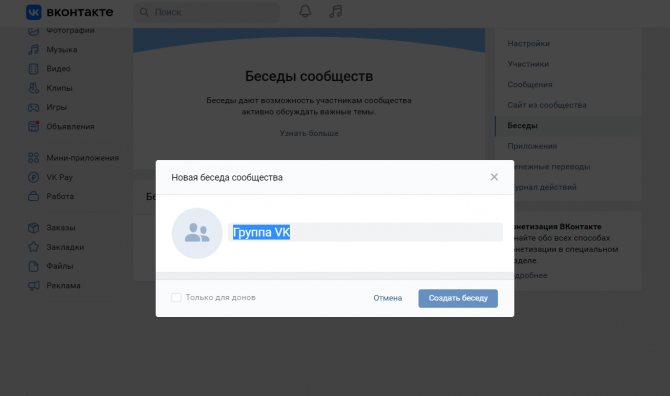The height and width of the screenshot is (396, 670).
Task: Click the Клипы sidebar label
Action: coord(59,88)
